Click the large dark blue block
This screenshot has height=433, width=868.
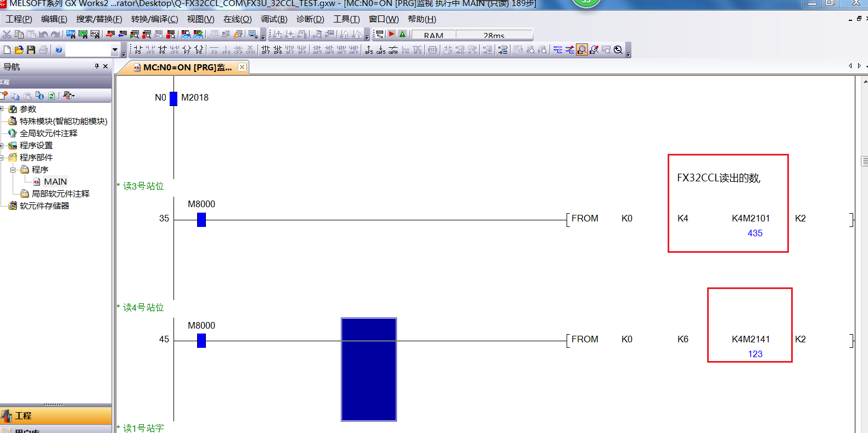coord(369,369)
